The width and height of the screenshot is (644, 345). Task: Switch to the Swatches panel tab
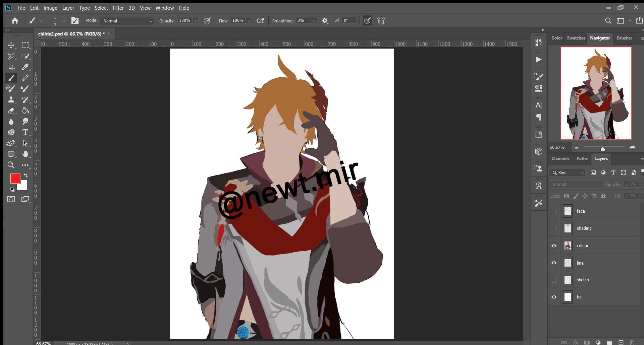(576, 38)
